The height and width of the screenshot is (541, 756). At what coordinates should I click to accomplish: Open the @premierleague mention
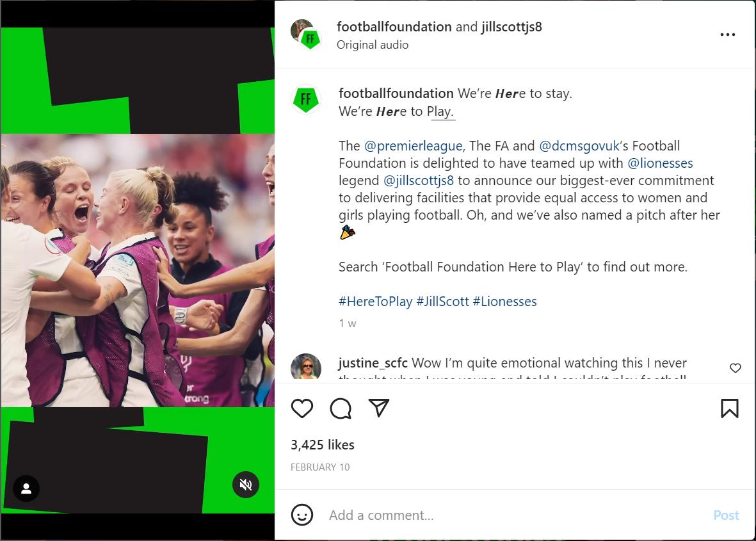pyautogui.click(x=413, y=145)
